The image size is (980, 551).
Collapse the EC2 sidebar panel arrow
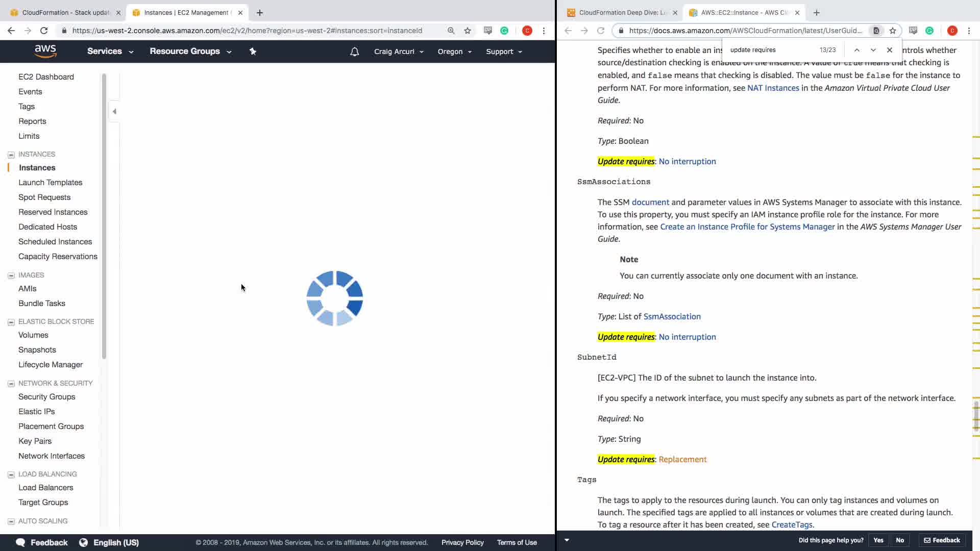point(114,111)
